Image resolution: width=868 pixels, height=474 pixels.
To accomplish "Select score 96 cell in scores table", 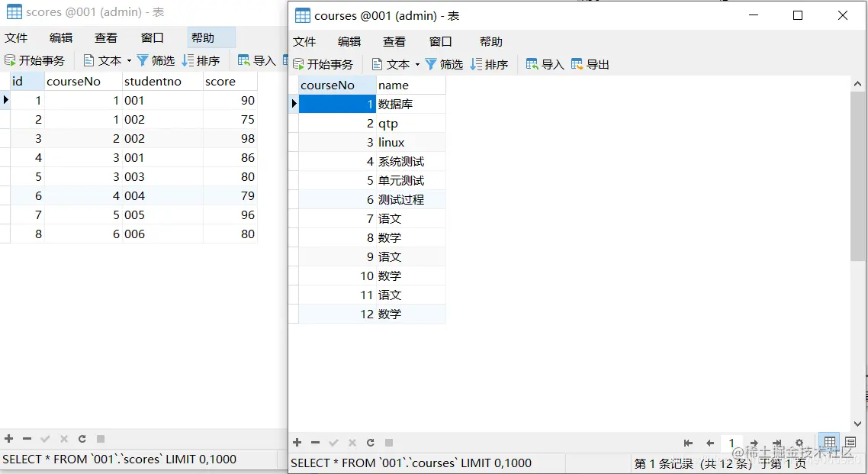I will 230,214.
